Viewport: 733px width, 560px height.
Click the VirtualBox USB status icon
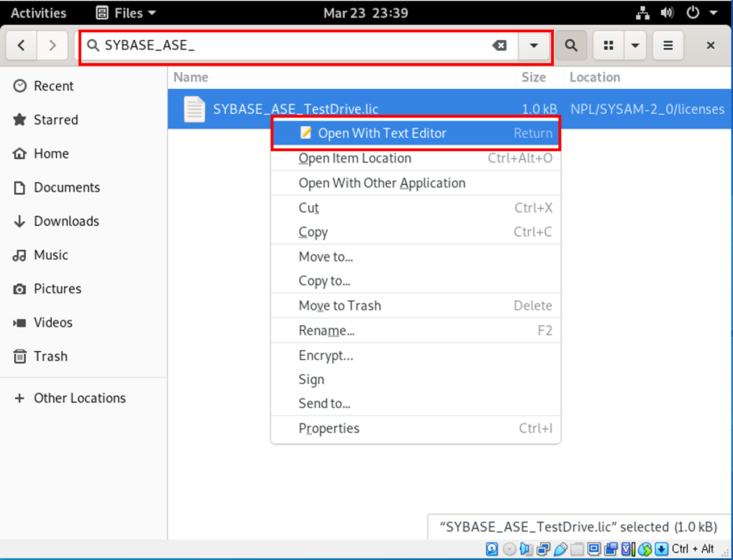(561, 549)
